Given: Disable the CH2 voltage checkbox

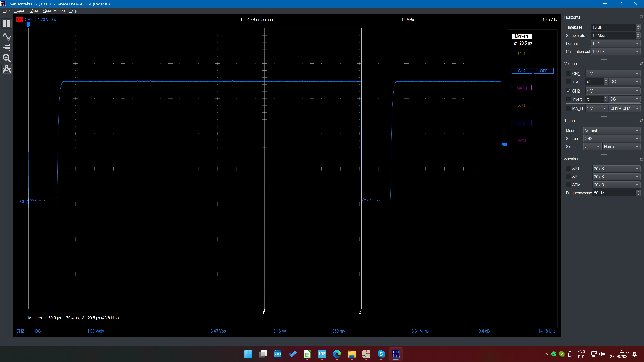Looking at the screenshot, I should [x=568, y=91].
